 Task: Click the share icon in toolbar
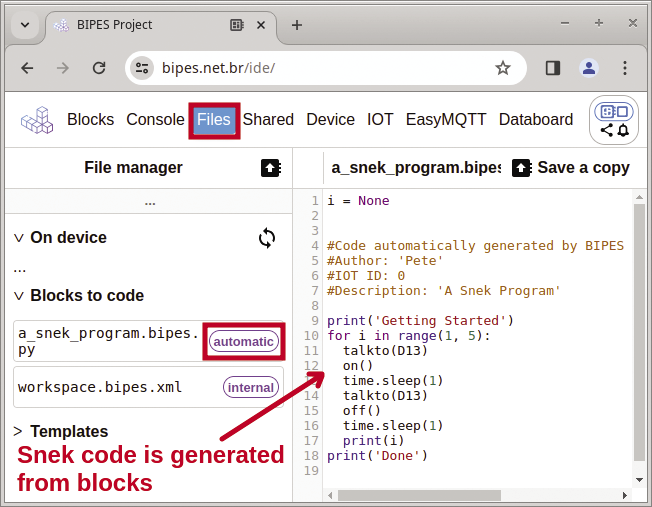[x=607, y=130]
